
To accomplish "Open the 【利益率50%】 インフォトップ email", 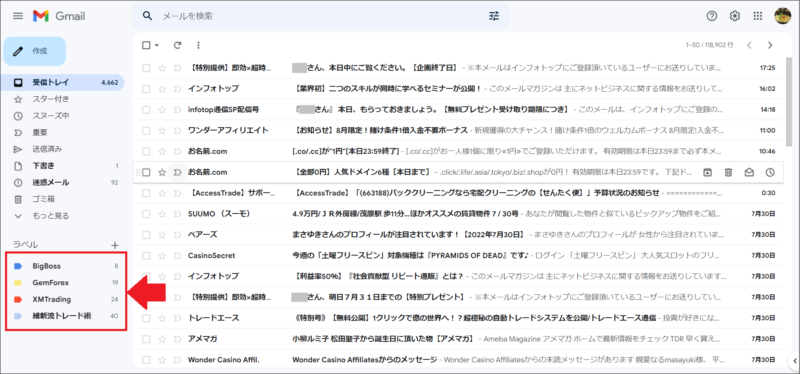I will point(458,277).
